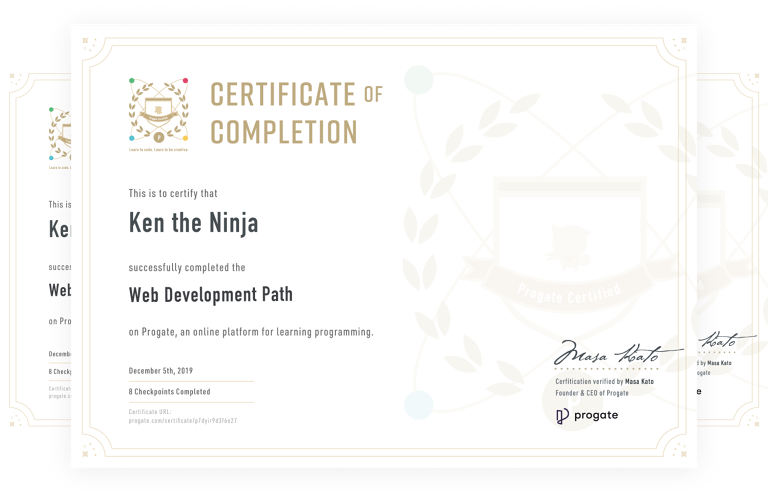Image resolution: width=768 pixels, height=498 pixels.
Task: Click "Certification verified by Masa Kato"
Action: (604, 381)
